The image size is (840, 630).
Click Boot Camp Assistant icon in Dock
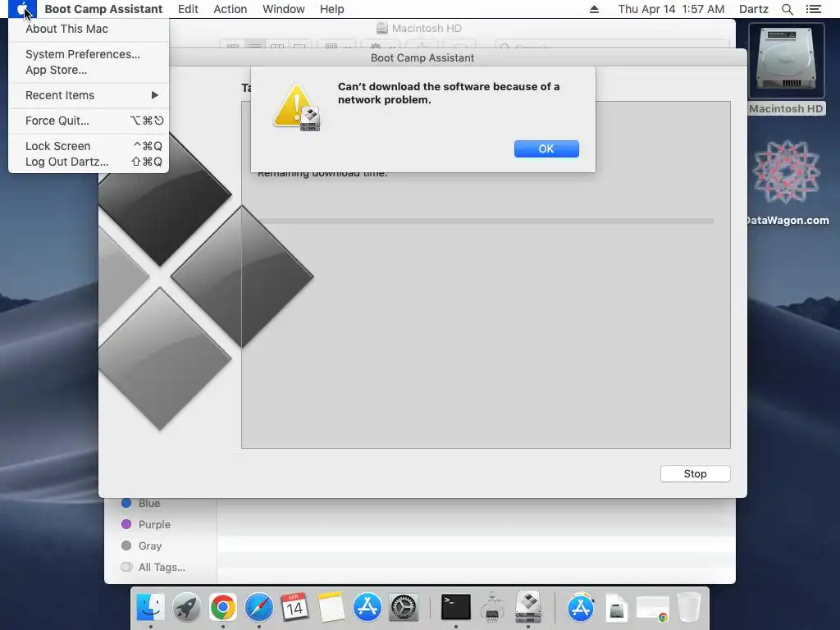point(528,608)
